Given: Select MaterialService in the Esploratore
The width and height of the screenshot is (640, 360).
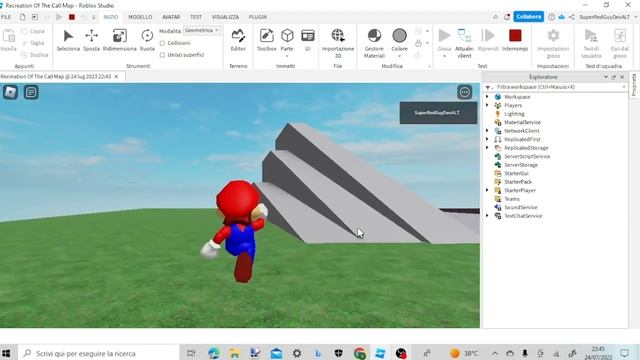Looking at the screenshot, I should (x=522, y=122).
